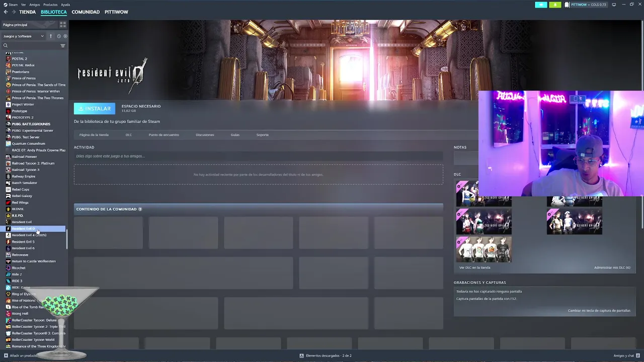Click the recent activity clock icon
Screen dimensions: 644x362
[58, 36]
